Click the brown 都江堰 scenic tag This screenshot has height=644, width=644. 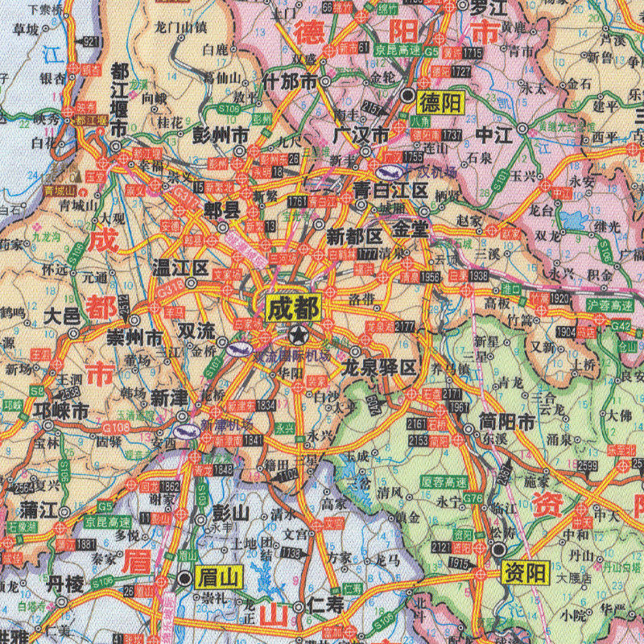pyautogui.click(x=91, y=122)
